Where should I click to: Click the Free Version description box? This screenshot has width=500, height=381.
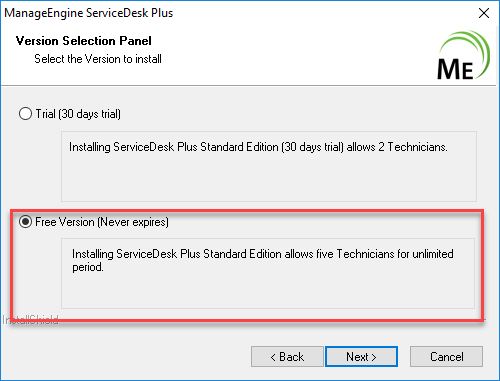click(268, 273)
